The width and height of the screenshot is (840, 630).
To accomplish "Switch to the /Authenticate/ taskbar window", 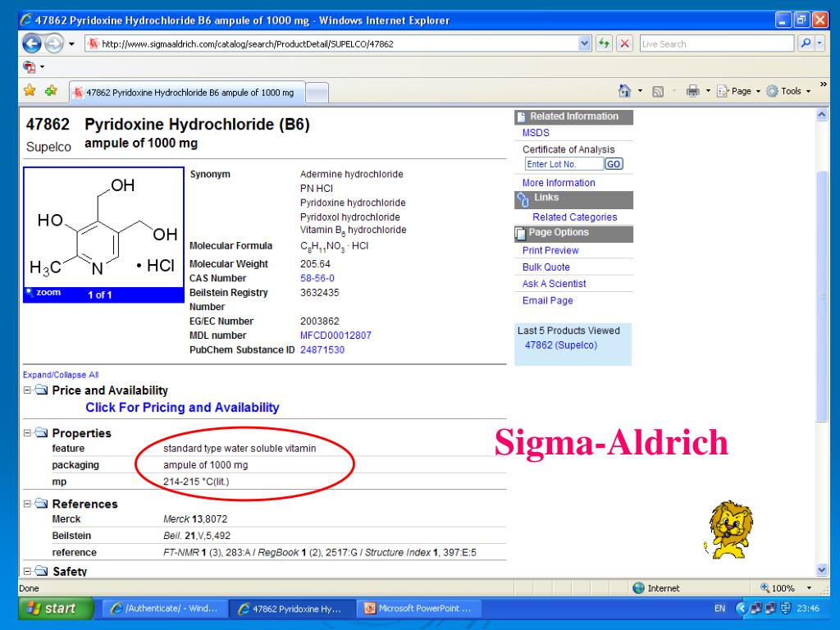I will click(164, 609).
